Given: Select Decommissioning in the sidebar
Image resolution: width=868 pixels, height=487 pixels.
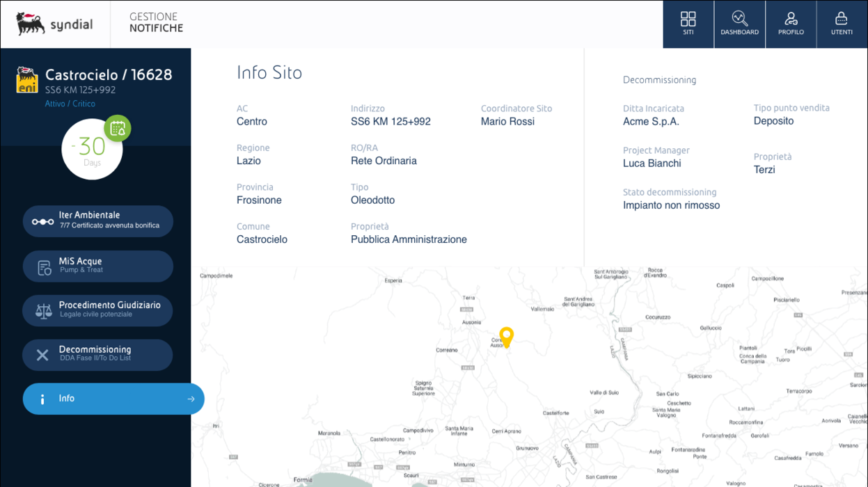Looking at the screenshot, I should click(x=97, y=354).
